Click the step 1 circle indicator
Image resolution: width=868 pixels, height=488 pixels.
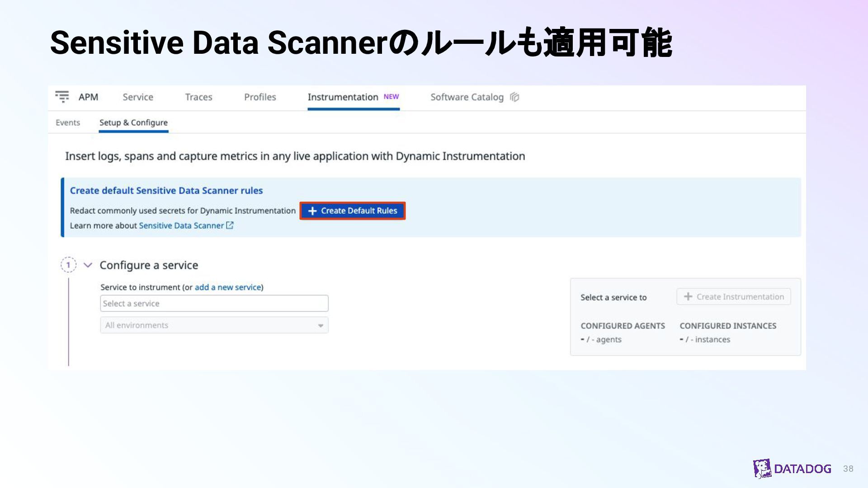(x=68, y=265)
